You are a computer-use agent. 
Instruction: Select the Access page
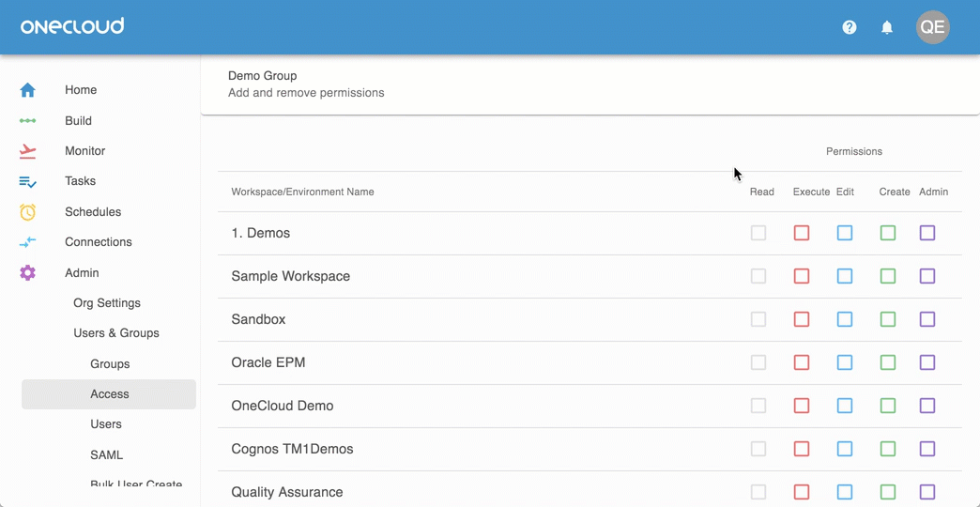pos(109,394)
